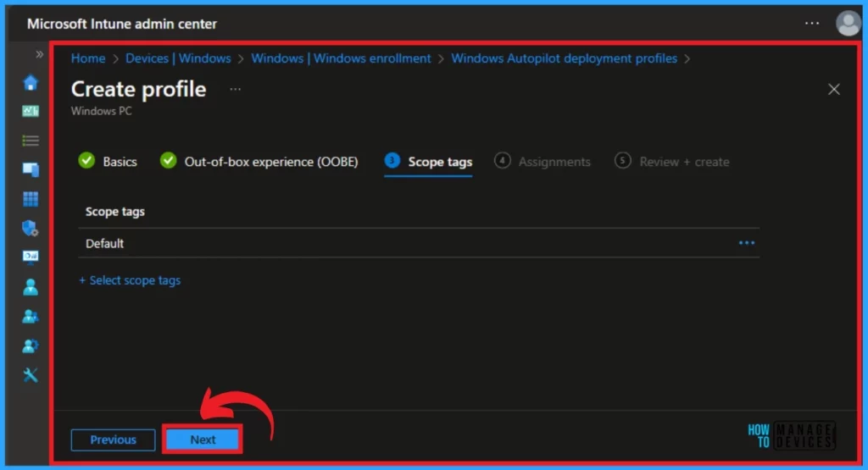868x470 pixels.
Task: Open the Groups icon in the sidebar
Action: (31, 317)
